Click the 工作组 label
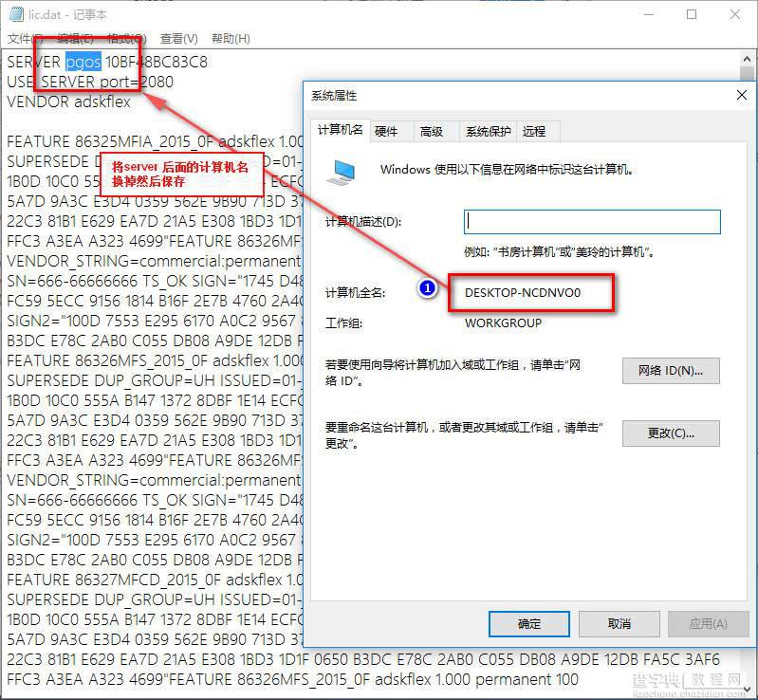Screen dimensions: 758x700 (x=343, y=322)
